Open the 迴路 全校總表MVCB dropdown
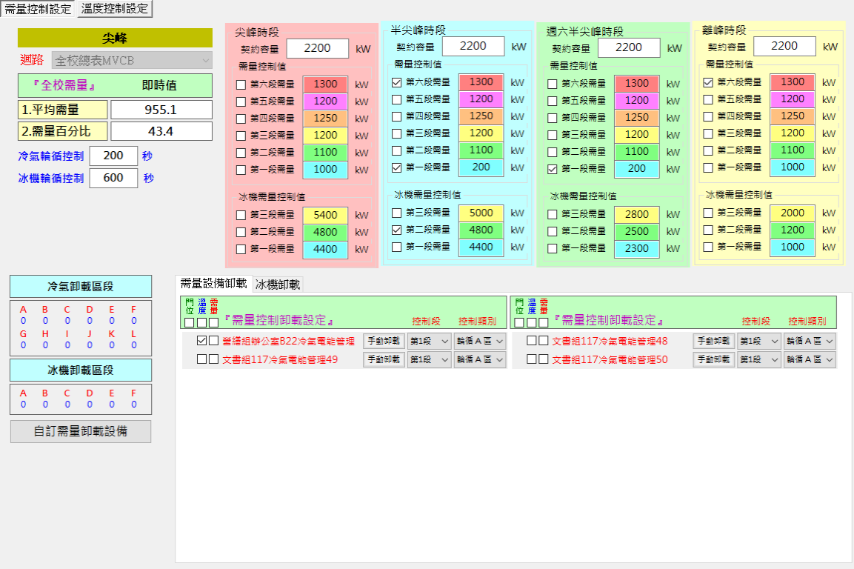 (x=131, y=60)
